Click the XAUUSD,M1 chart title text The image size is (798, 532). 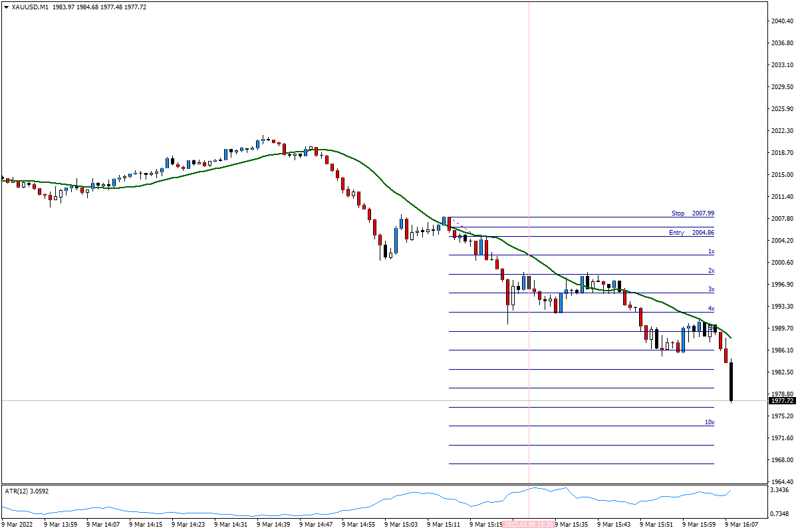pos(30,7)
